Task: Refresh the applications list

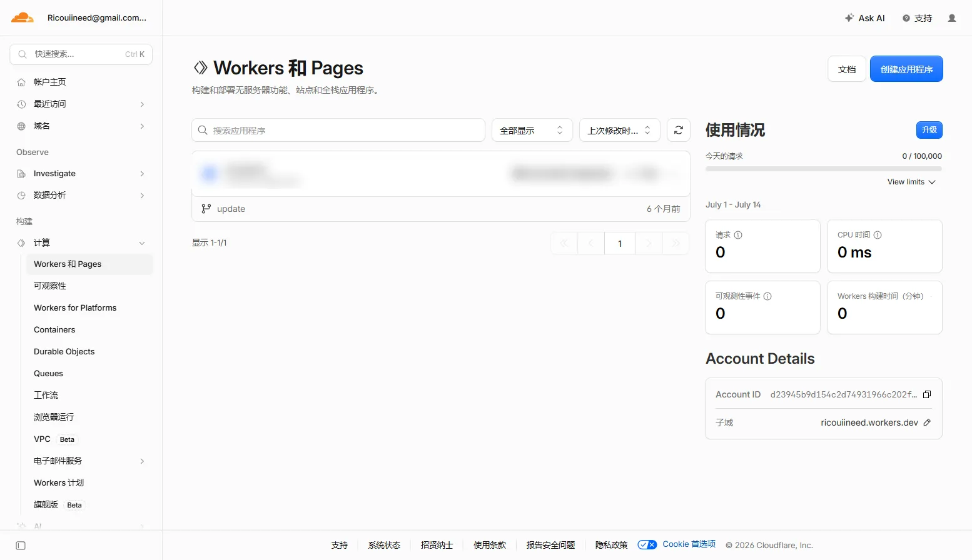Action: point(679,130)
